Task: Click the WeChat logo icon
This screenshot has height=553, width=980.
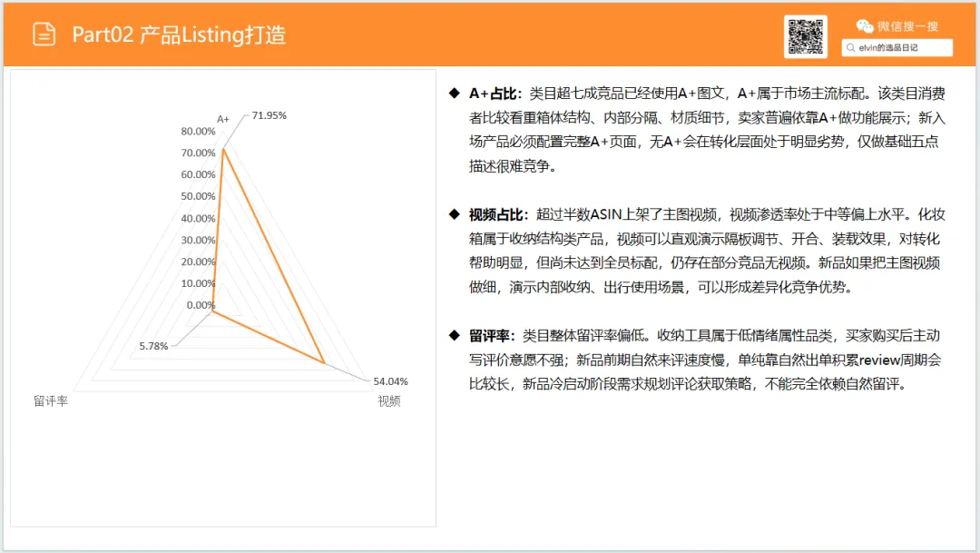Action: [865, 26]
